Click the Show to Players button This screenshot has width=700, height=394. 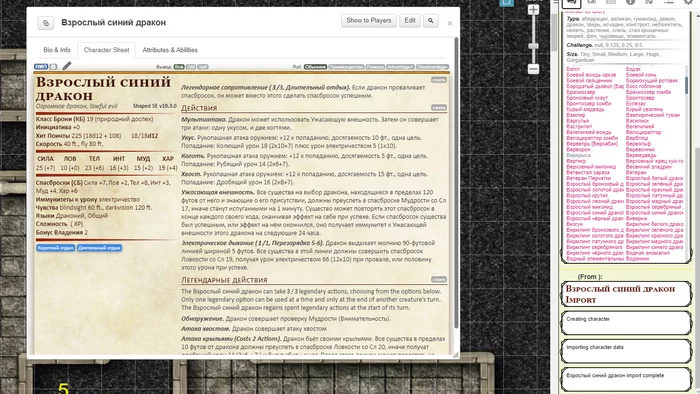[368, 21]
